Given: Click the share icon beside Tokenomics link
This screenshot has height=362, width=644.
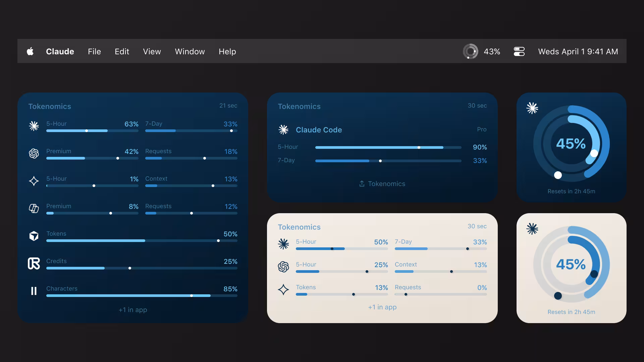Looking at the screenshot, I should coord(362,184).
